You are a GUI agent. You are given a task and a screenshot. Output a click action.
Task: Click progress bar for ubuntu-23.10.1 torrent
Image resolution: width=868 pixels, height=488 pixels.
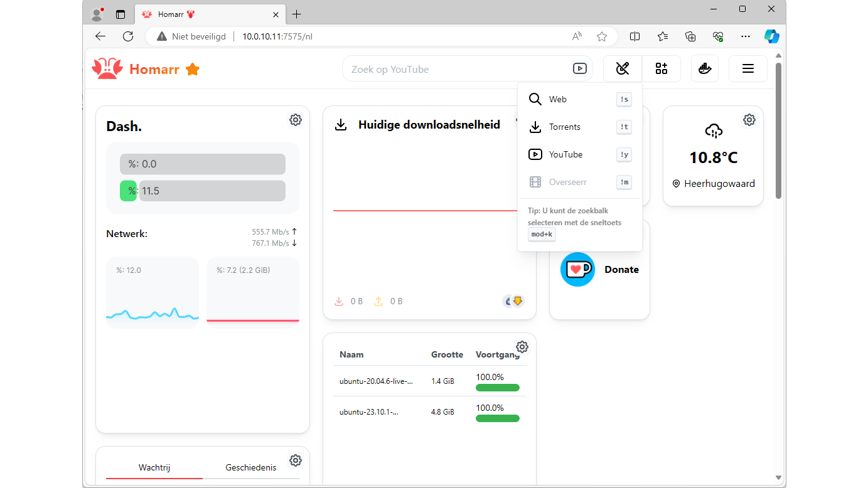(x=498, y=418)
